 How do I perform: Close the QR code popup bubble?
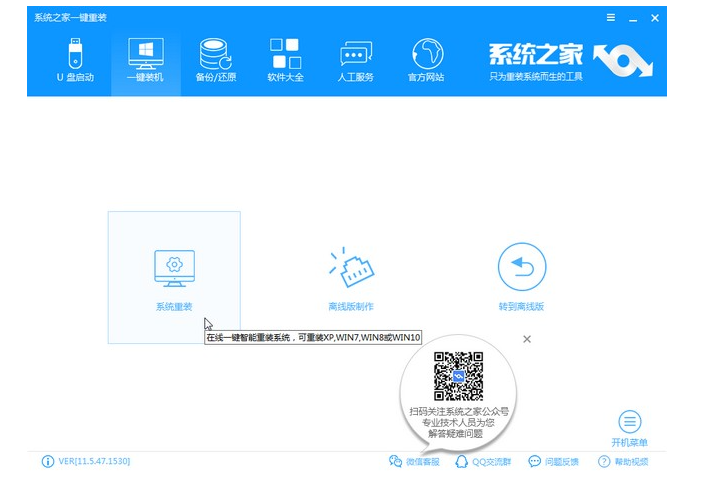[527, 339]
